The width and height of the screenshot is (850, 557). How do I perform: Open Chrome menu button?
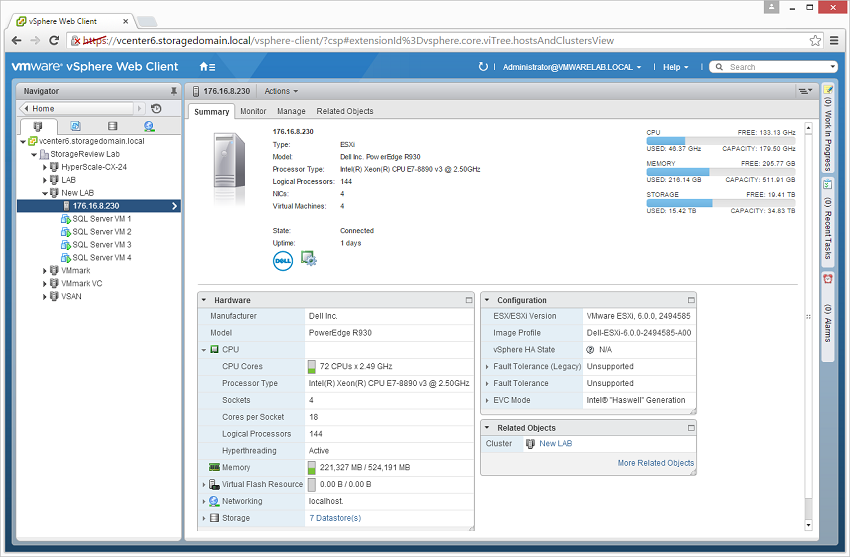(x=834, y=40)
